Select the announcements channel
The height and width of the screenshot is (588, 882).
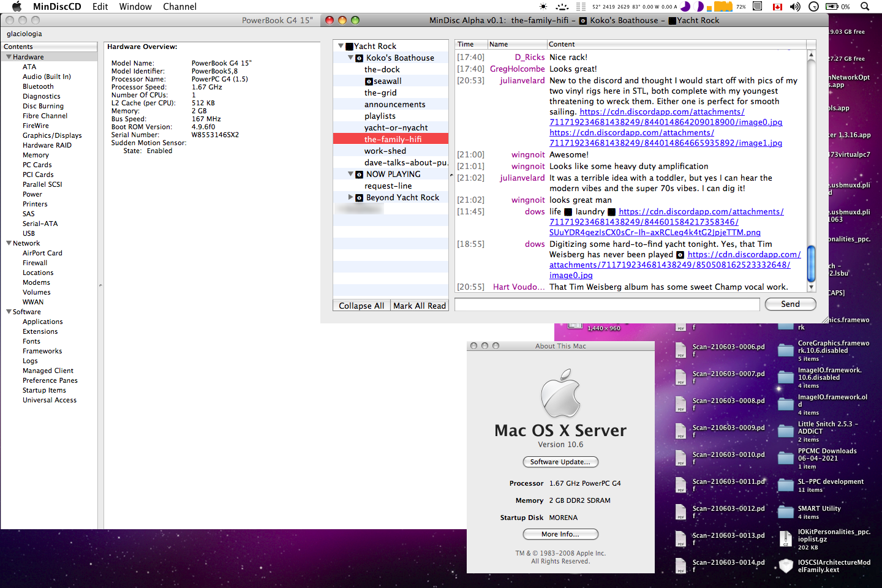click(x=395, y=105)
